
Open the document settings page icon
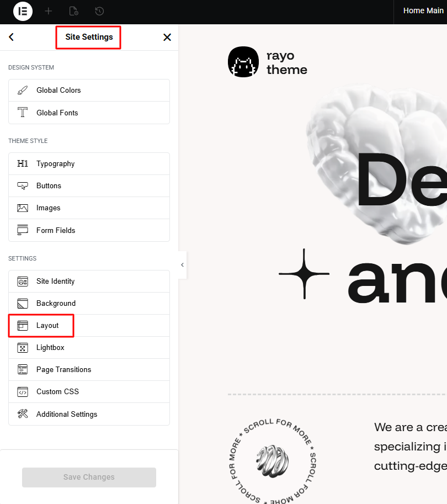74,11
